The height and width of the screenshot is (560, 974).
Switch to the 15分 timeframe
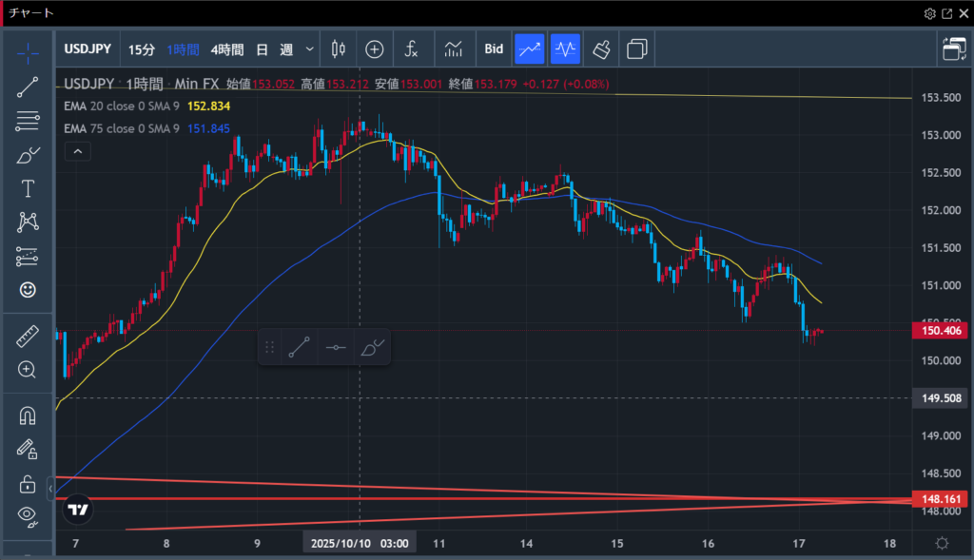click(x=141, y=48)
